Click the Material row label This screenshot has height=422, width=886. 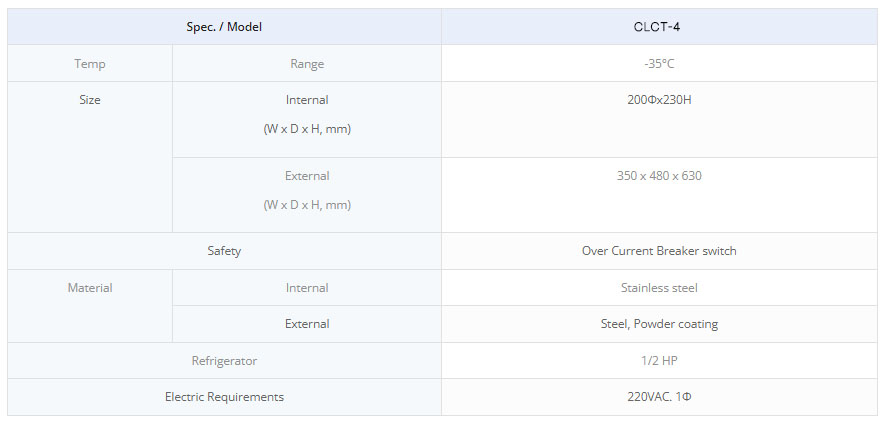[90, 288]
